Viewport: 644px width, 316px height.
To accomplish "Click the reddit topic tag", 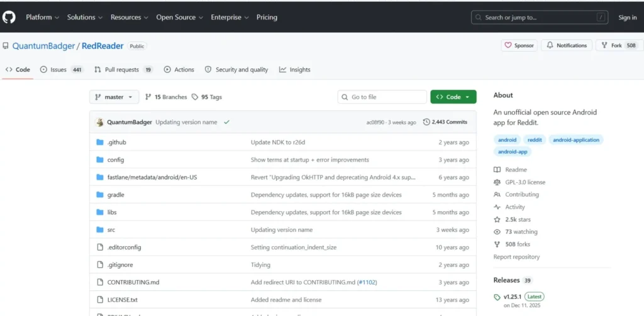I will point(535,140).
